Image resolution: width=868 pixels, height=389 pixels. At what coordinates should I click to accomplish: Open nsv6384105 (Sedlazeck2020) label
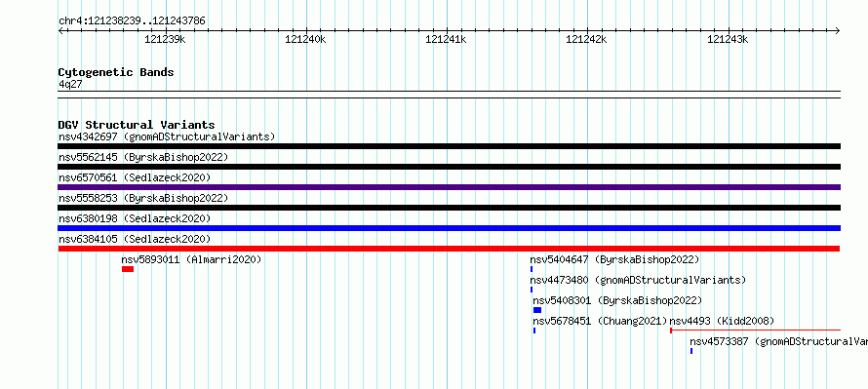[x=135, y=239]
